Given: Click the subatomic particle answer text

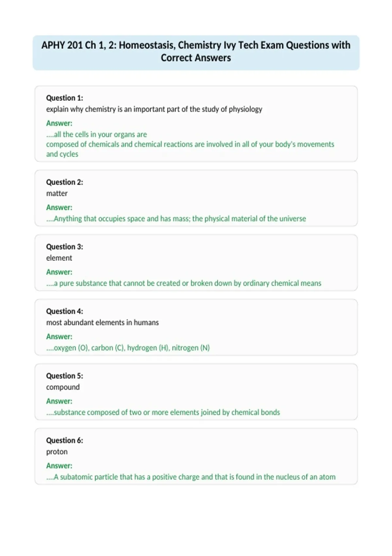Looking at the screenshot, I should [191, 477].
